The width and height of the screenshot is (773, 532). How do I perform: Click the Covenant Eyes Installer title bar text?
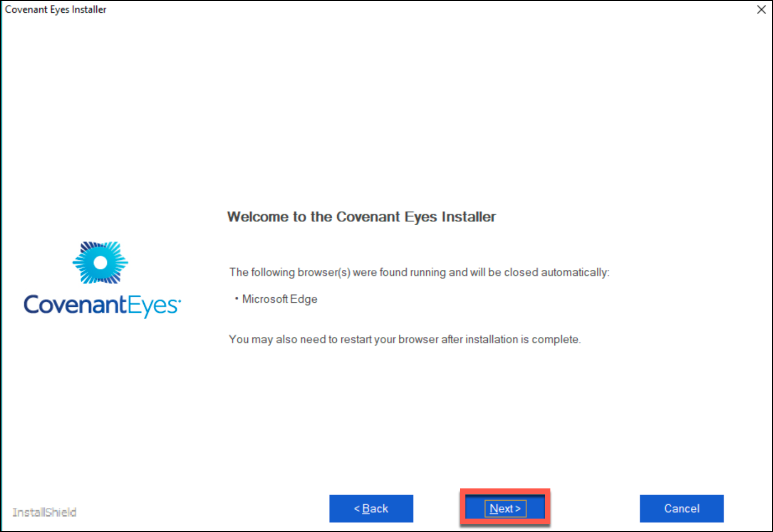56,9
